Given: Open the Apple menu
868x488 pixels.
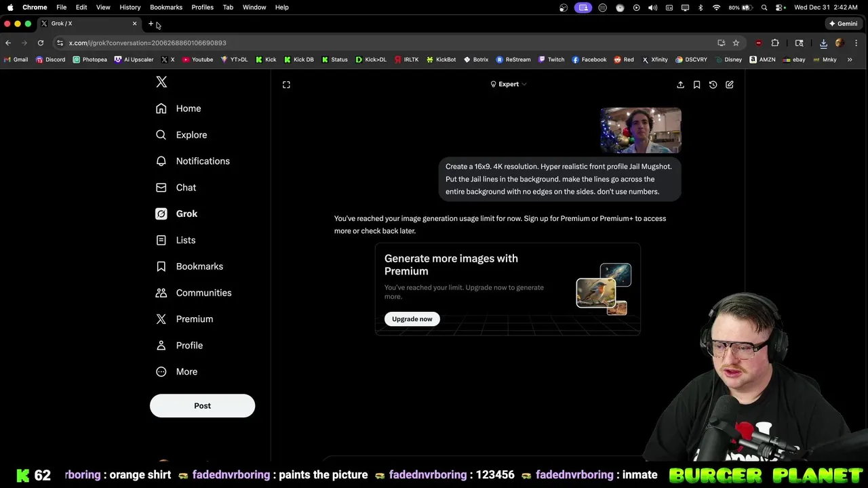Looking at the screenshot, I should [x=10, y=7].
